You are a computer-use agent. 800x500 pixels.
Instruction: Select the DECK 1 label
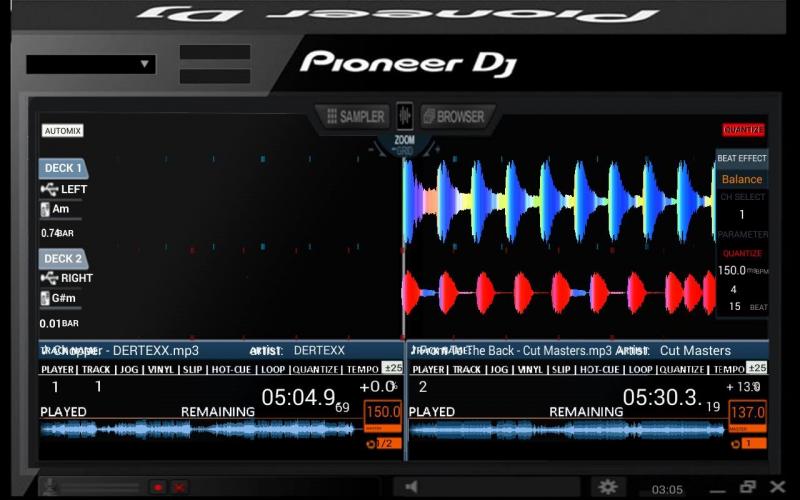point(63,168)
